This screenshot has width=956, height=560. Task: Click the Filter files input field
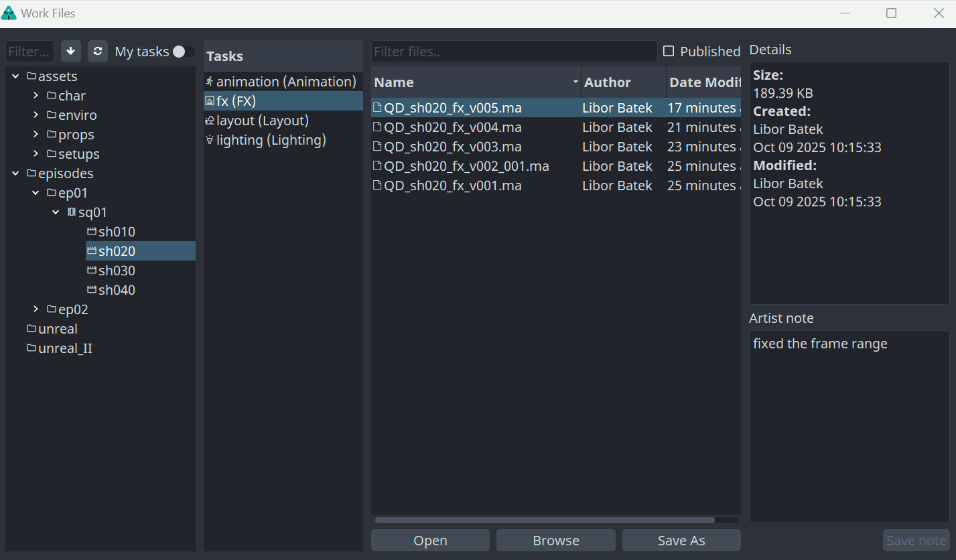pyautogui.click(x=513, y=52)
